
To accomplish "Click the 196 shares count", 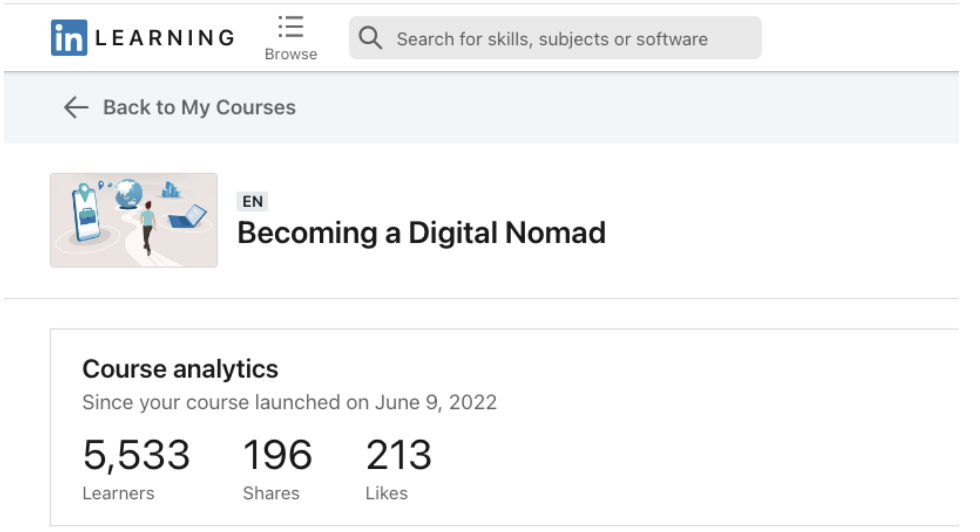I will coord(277,455).
